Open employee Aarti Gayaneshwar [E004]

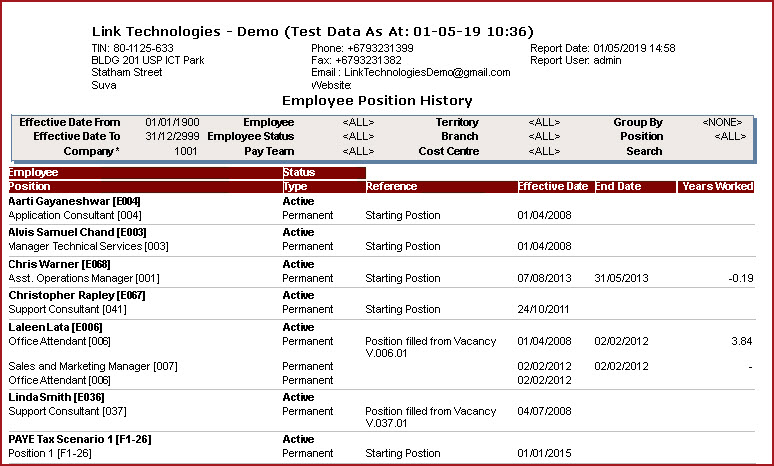coord(75,201)
